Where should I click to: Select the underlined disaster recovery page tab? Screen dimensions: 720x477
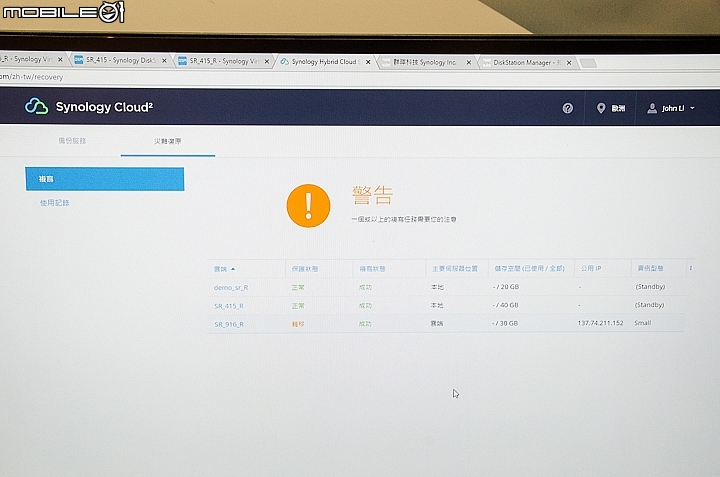168,141
